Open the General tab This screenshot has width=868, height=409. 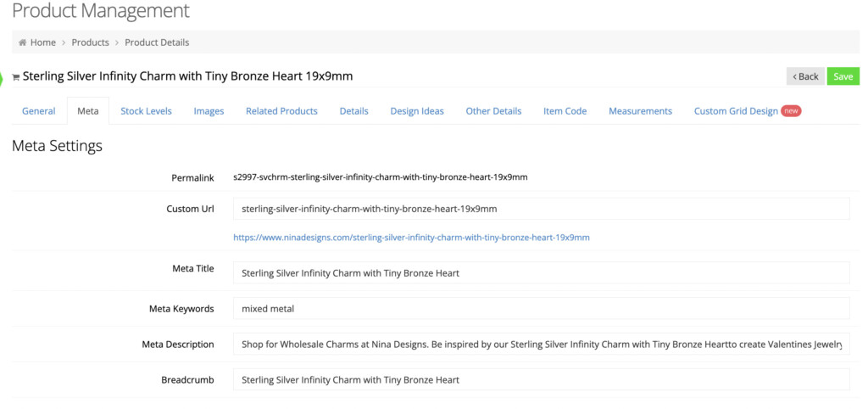pyautogui.click(x=39, y=111)
